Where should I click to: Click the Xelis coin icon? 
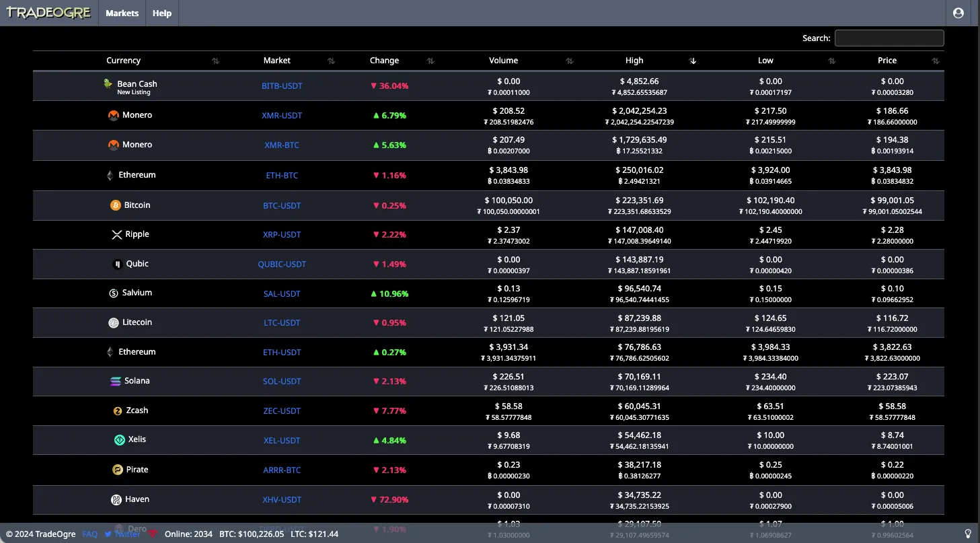119,440
